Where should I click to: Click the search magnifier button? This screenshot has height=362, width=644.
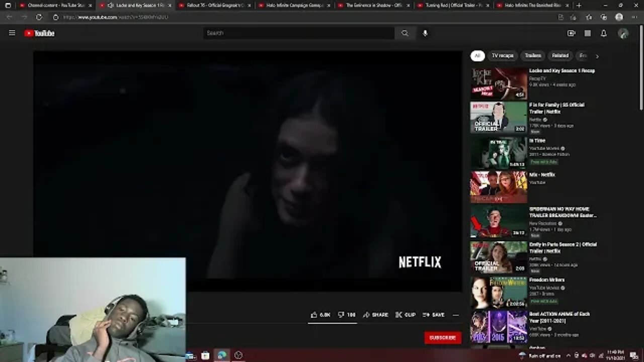pyautogui.click(x=405, y=33)
